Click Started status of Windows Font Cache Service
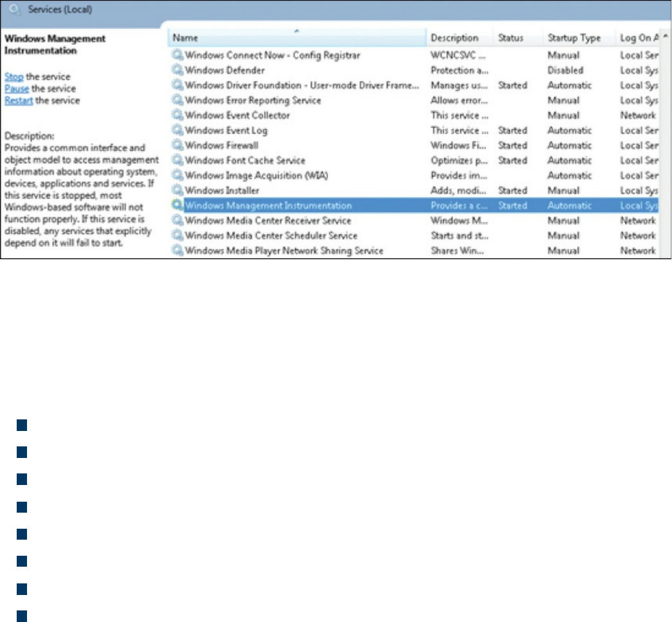 click(x=513, y=160)
